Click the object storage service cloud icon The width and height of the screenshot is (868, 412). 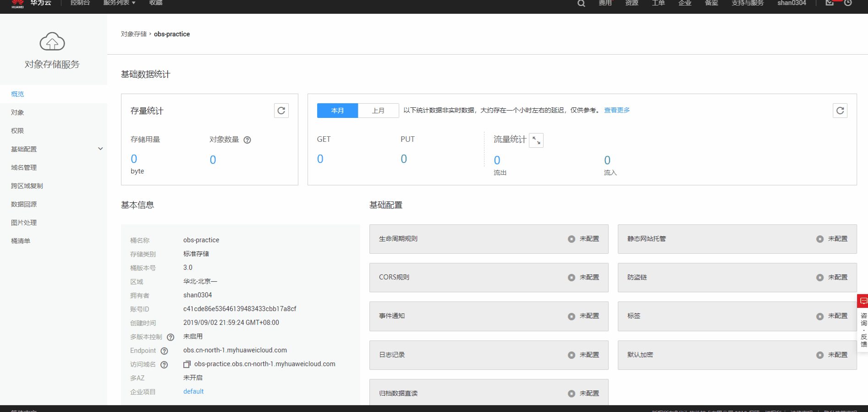tap(52, 42)
